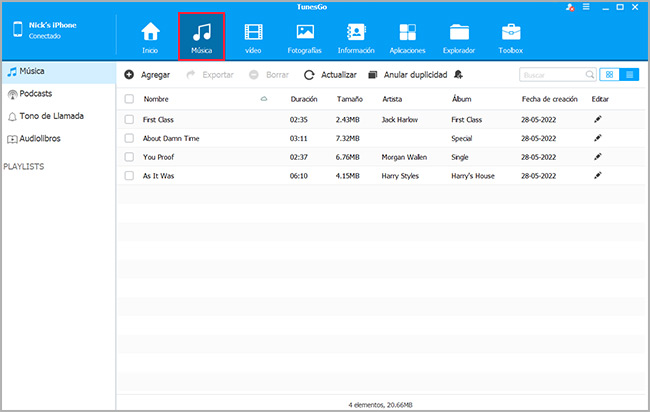Click the cloud icon column header
This screenshot has height=412, width=650.
(264, 99)
